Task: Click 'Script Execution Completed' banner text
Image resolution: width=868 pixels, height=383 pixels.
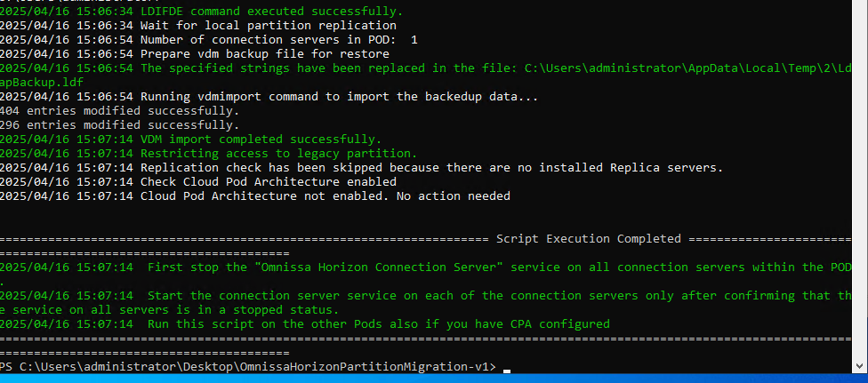Action: pyautogui.click(x=589, y=239)
